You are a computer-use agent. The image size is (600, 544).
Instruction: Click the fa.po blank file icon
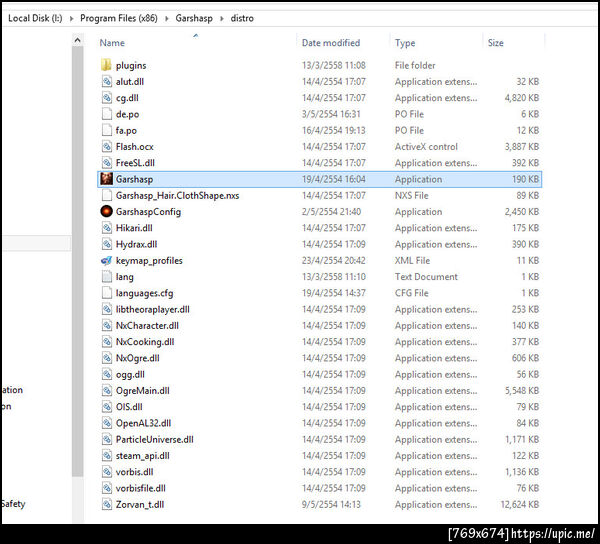coord(106,130)
